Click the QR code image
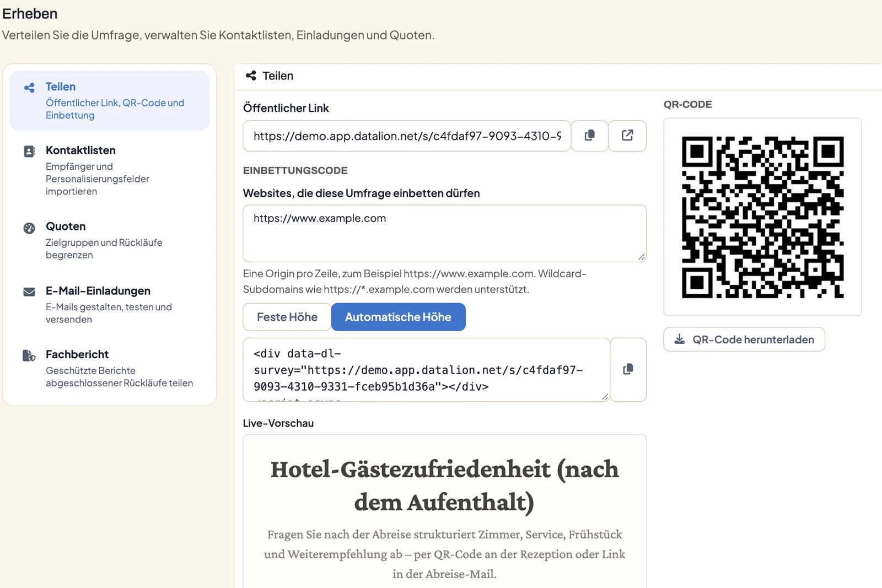The width and height of the screenshot is (882, 588). pos(762,217)
